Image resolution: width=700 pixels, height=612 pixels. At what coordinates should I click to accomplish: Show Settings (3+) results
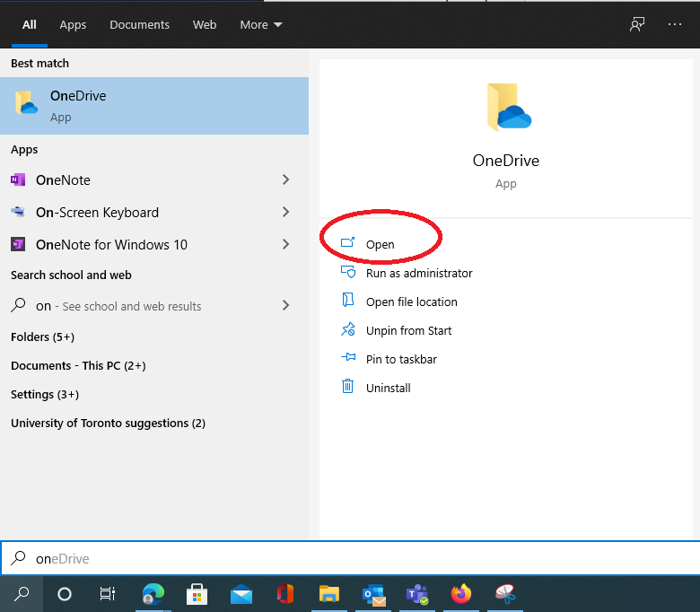[x=45, y=395]
